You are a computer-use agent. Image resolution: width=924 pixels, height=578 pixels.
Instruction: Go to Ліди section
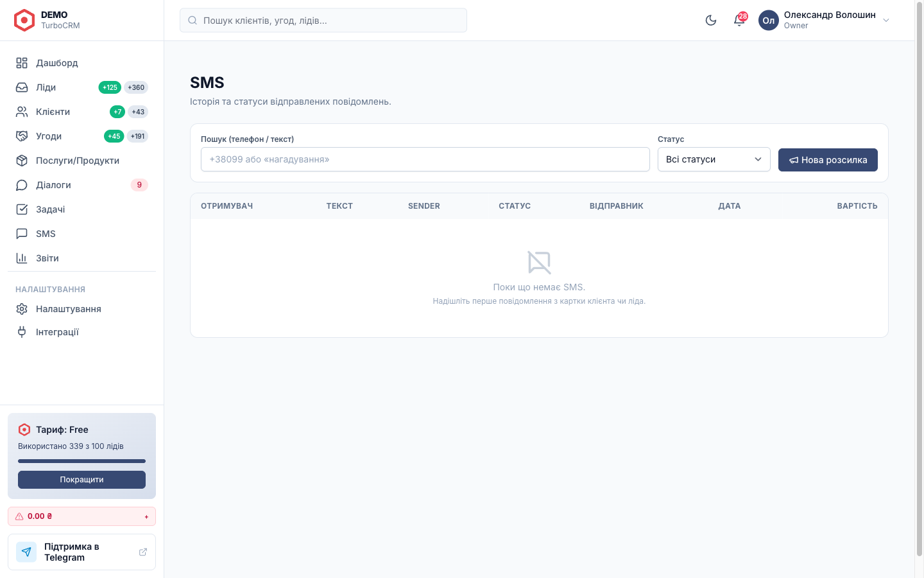(81, 87)
